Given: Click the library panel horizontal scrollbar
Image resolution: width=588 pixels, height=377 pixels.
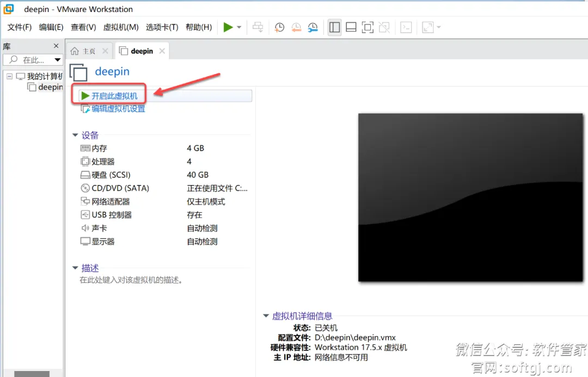Looking at the screenshot, I should (32, 374).
